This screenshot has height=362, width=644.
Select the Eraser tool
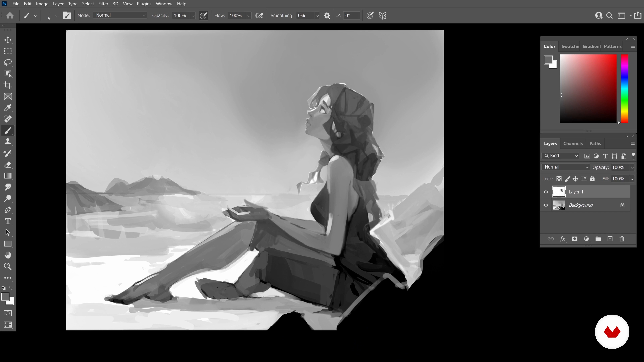pos(8,164)
